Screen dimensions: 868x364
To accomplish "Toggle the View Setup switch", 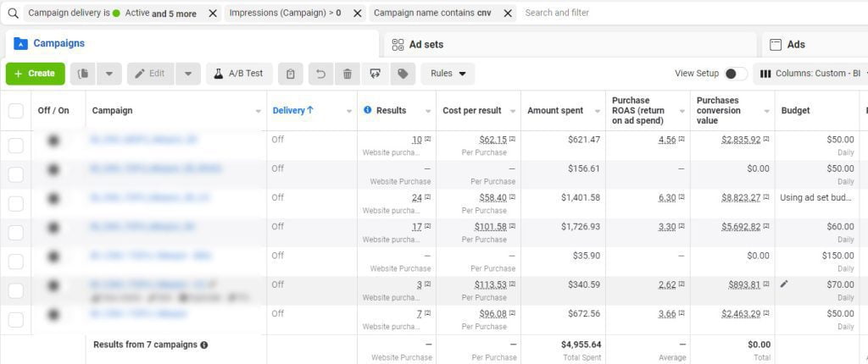I will (x=736, y=74).
